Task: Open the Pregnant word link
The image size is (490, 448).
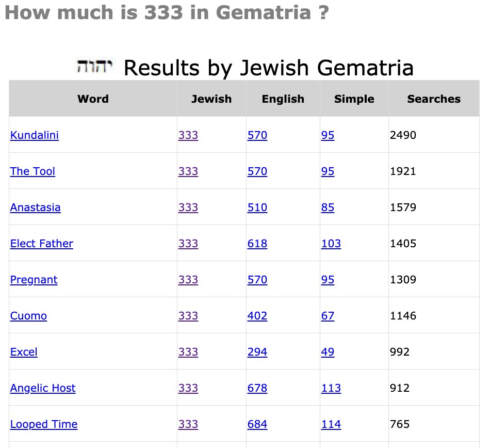Action: point(34,280)
